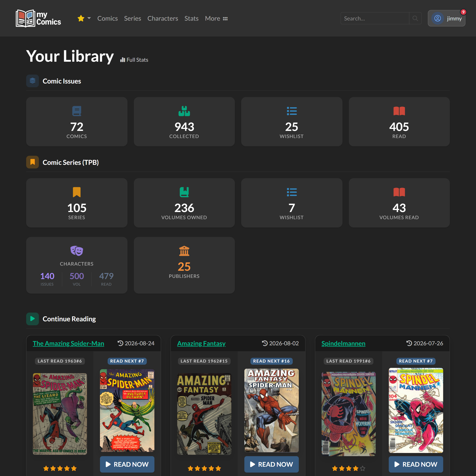476x476 pixels.
Task: Open the 236 Volumes Owned card
Action: [184, 203]
